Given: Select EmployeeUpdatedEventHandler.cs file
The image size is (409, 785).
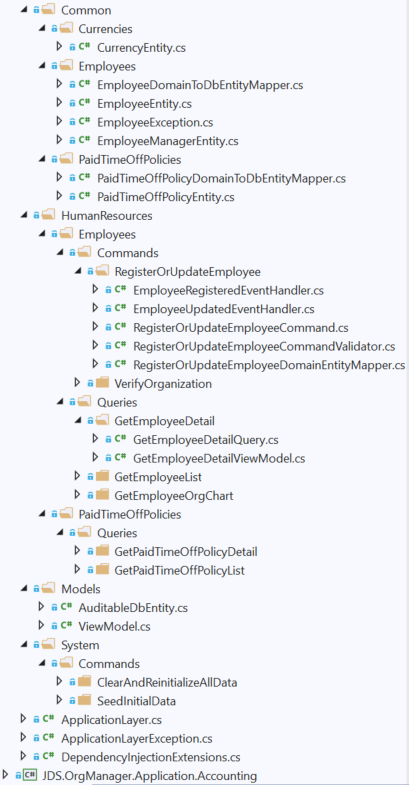Looking at the screenshot, I should pos(223,309).
